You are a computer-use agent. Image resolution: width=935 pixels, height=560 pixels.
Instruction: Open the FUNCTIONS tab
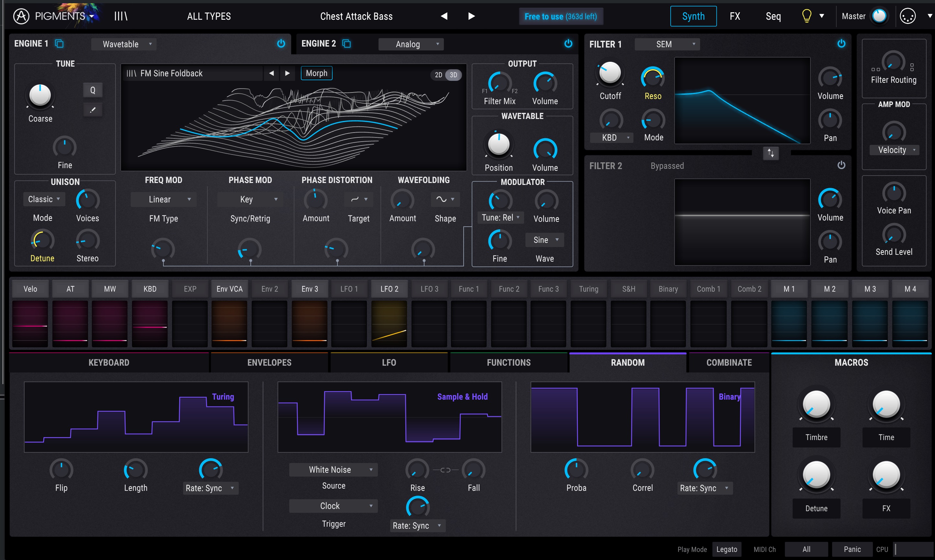point(509,363)
